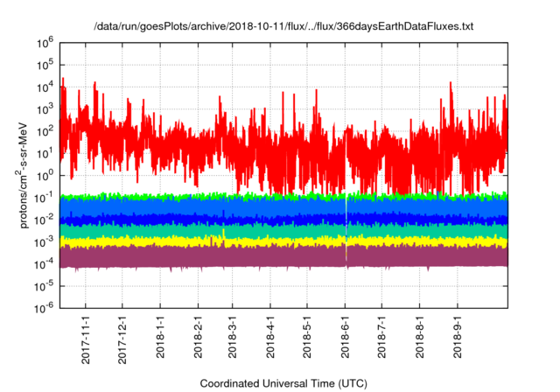Click the 2017-12-1 date tick label

pyautogui.click(x=122, y=339)
